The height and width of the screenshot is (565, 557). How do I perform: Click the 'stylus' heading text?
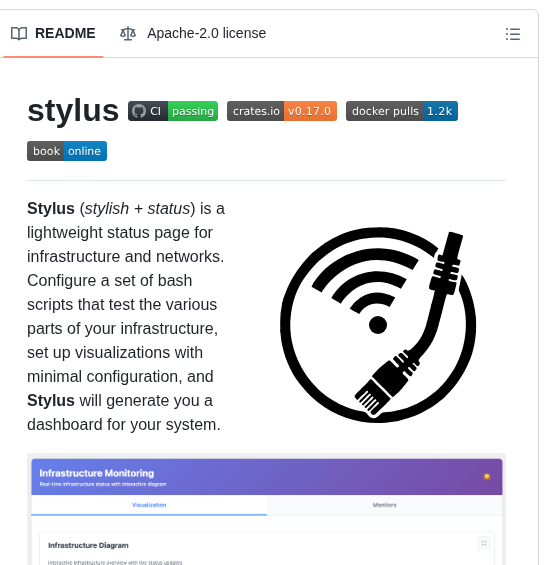pos(73,111)
